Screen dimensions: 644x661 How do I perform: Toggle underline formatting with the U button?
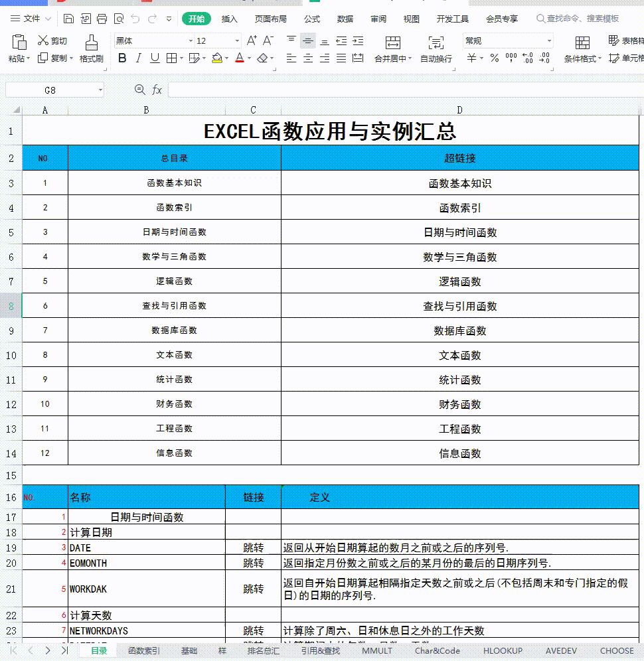pyautogui.click(x=155, y=58)
